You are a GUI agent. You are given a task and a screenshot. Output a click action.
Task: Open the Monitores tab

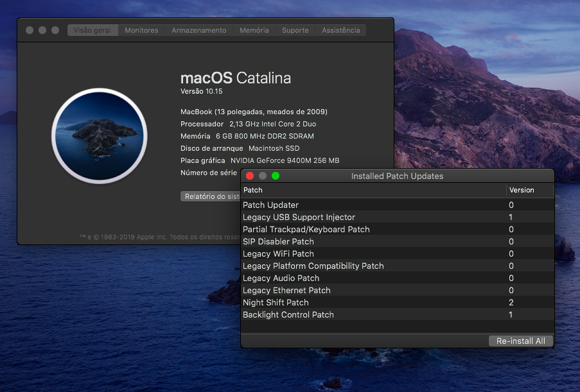point(141,30)
